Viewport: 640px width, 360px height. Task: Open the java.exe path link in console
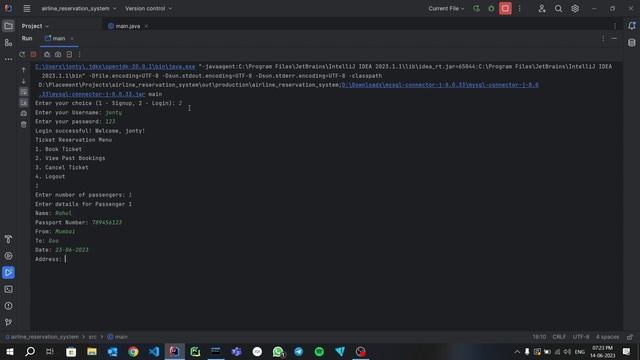tap(115, 67)
